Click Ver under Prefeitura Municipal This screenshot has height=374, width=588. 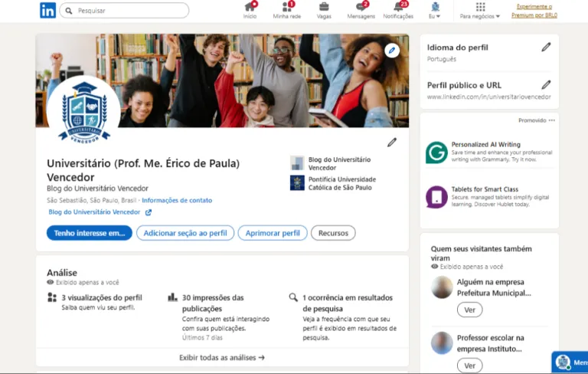click(x=469, y=310)
